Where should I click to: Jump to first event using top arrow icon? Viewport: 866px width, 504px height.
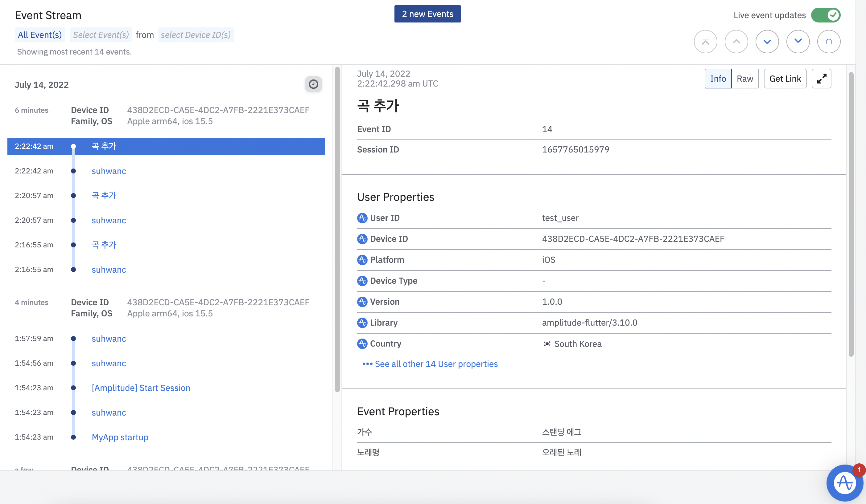click(705, 42)
